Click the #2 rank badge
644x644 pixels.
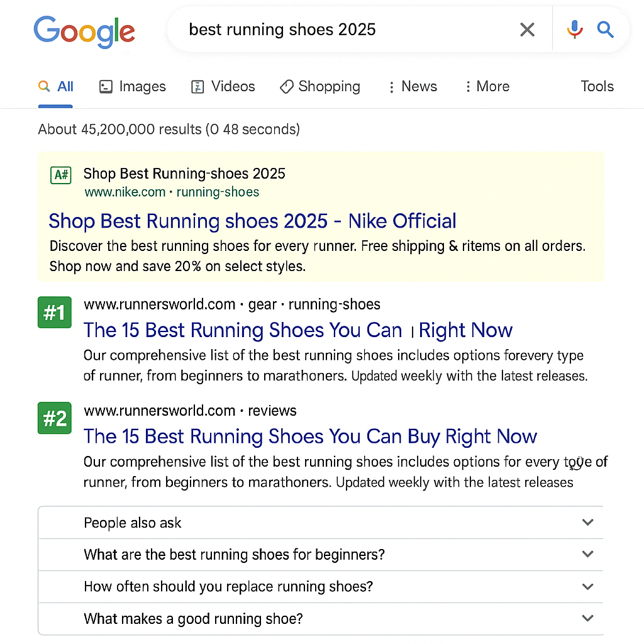coord(55,418)
